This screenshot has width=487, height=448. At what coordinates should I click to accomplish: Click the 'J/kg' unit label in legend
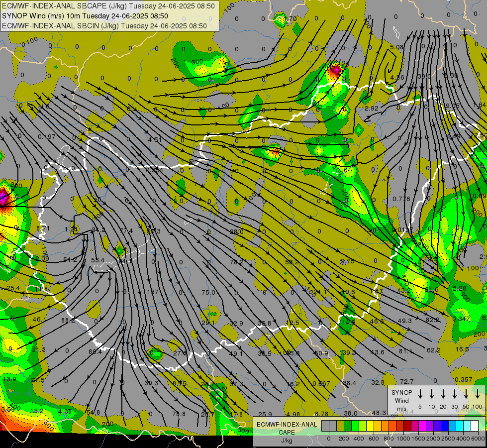287,441
